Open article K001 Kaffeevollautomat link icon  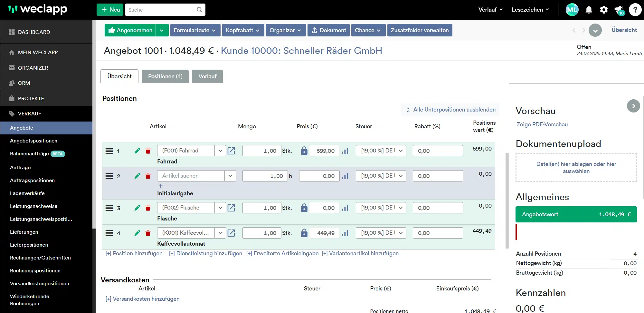click(x=231, y=233)
